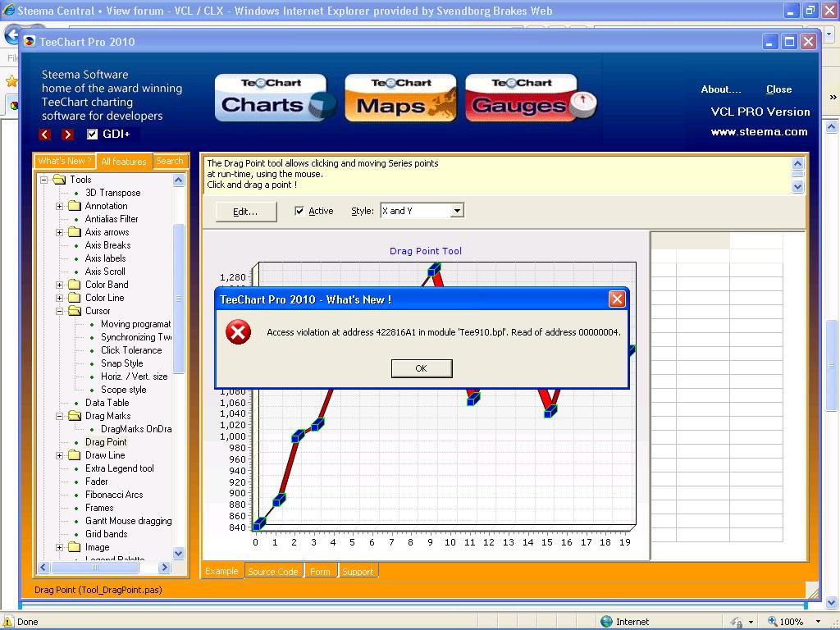Expand the Color Band folder
The image size is (840, 630).
coord(59,285)
